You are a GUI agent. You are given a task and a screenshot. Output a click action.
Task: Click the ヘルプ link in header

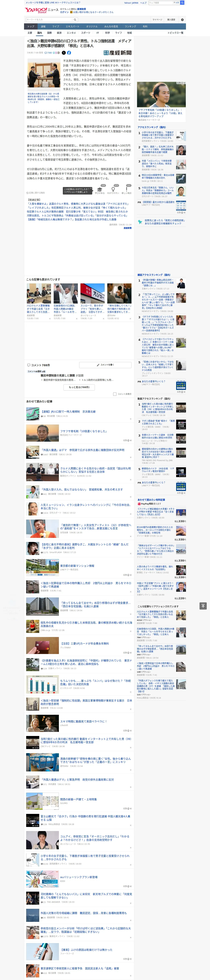click(x=143, y=3)
